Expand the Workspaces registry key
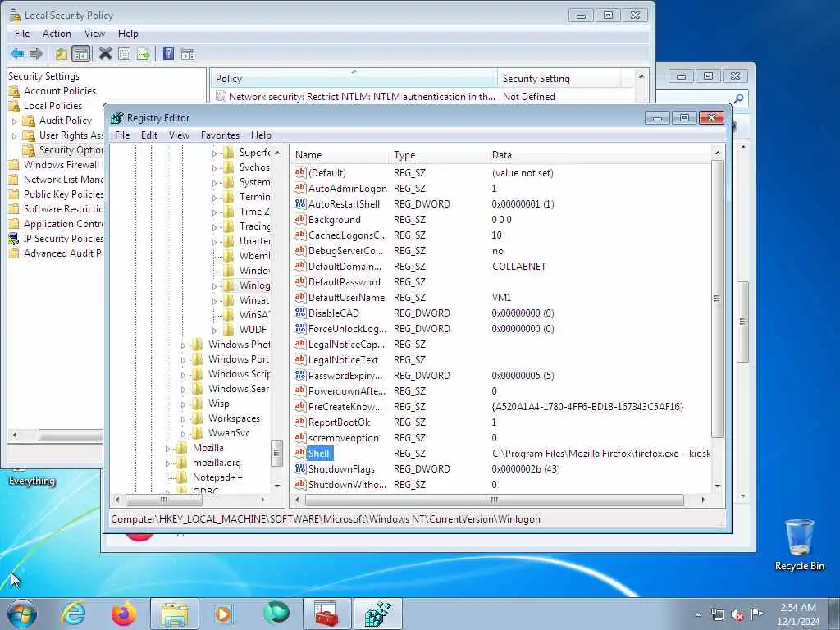This screenshot has width=840, height=630. click(183, 419)
